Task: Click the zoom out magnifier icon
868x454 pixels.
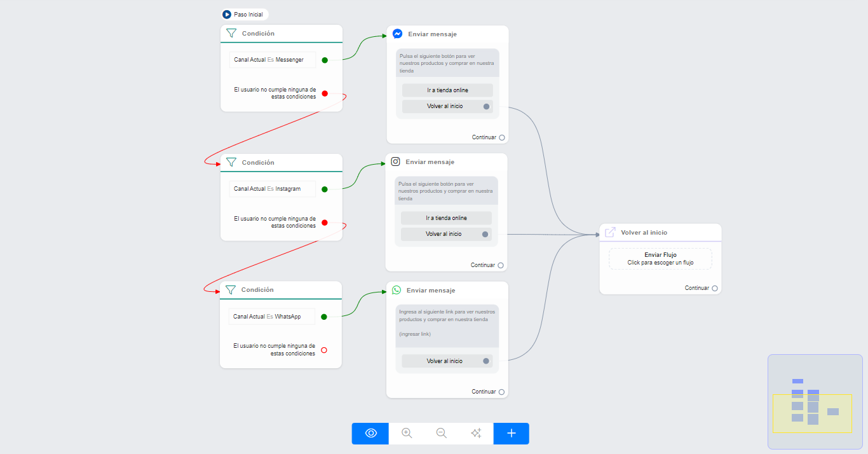Action: [442, 434]
